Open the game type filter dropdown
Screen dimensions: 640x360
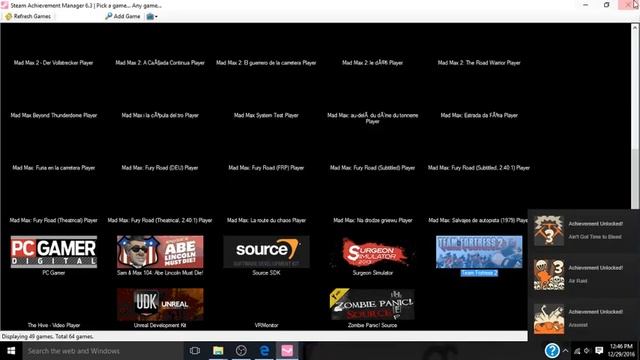coord(152,16)
